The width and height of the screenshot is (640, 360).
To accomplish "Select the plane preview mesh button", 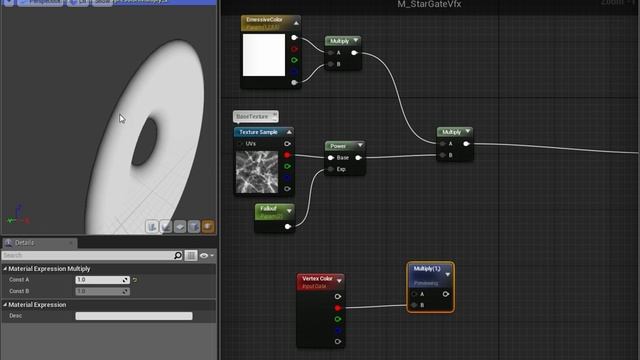I will (x=180, y=227).
